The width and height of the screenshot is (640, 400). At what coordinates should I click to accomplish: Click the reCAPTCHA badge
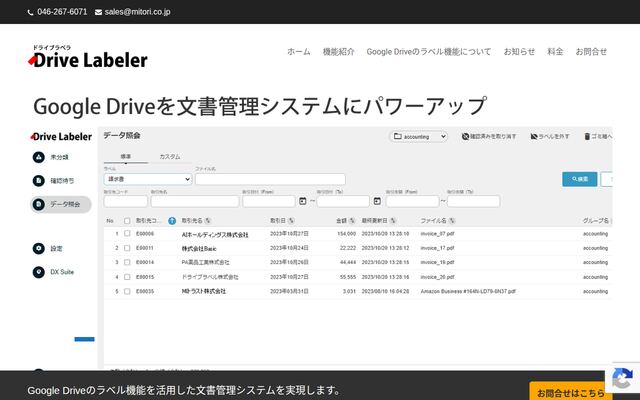click(x=622, y=378)
